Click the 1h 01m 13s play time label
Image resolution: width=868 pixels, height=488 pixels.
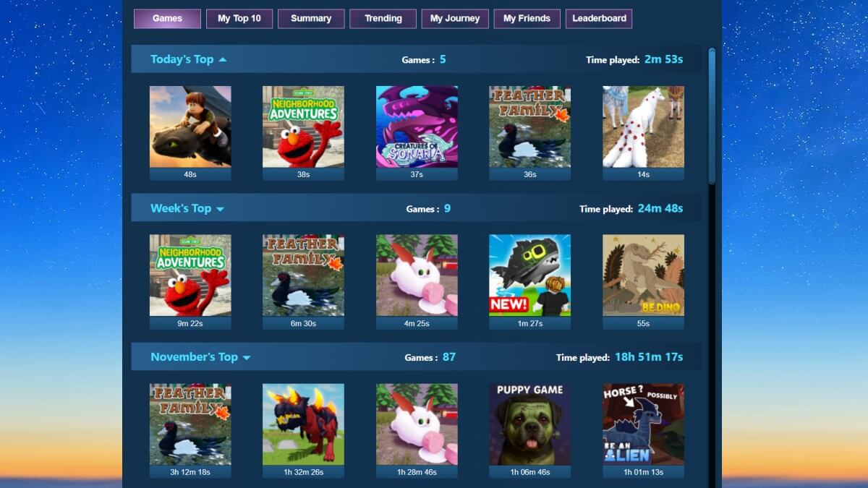pyautogui.click(x=643, y=472)
